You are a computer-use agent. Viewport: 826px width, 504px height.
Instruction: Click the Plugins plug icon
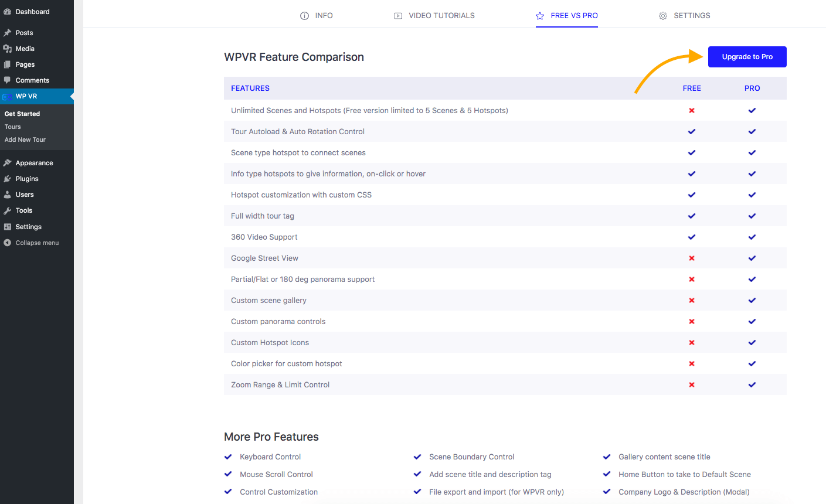tap(8, 179)
